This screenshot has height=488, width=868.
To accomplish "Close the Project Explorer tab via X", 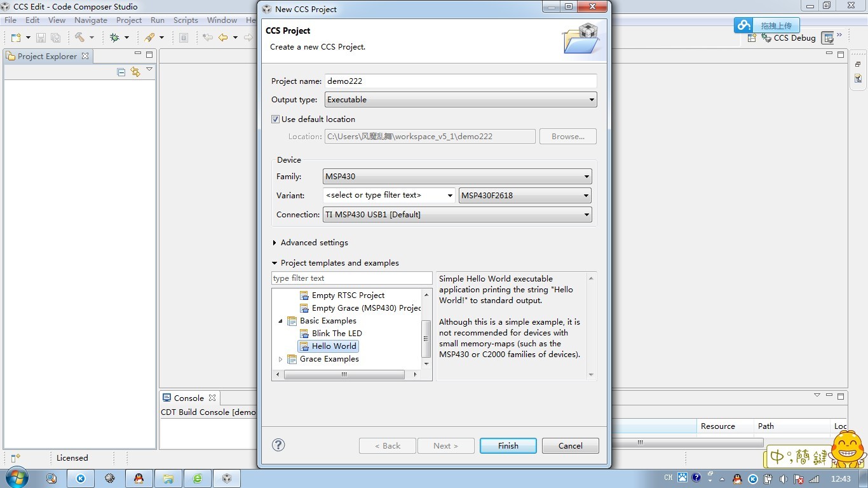I will (x=85, y=56).
